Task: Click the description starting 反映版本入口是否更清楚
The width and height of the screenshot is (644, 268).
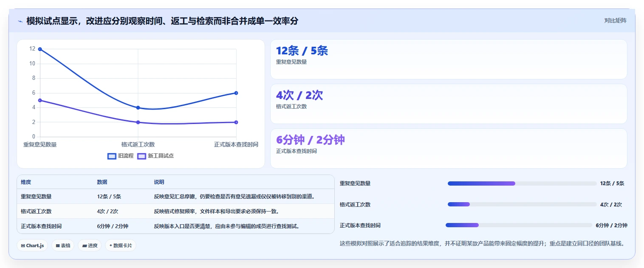Action: click(227, 226)
